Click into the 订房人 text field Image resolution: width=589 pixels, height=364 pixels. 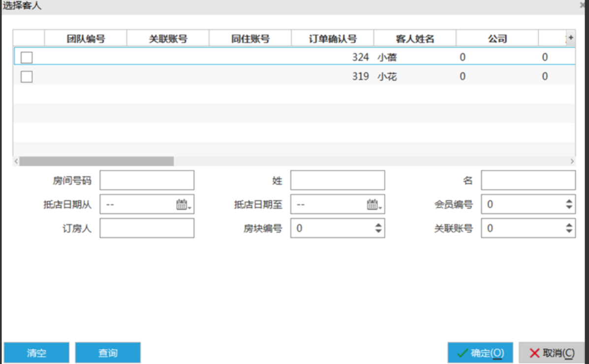147,228
